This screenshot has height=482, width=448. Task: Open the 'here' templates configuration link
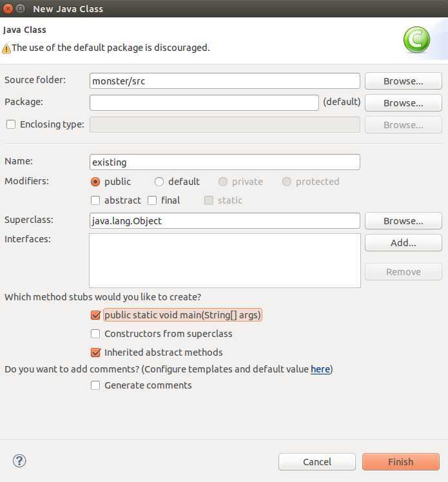320,369
